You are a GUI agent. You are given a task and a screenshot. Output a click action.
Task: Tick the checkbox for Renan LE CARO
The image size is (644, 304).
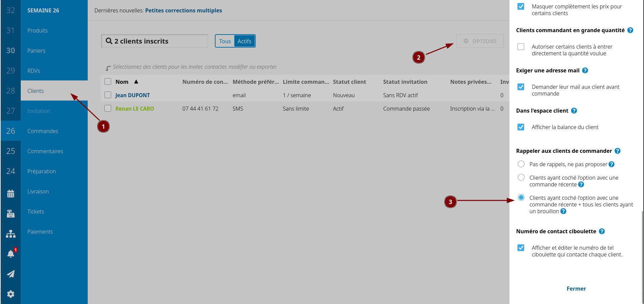[108, 108]
